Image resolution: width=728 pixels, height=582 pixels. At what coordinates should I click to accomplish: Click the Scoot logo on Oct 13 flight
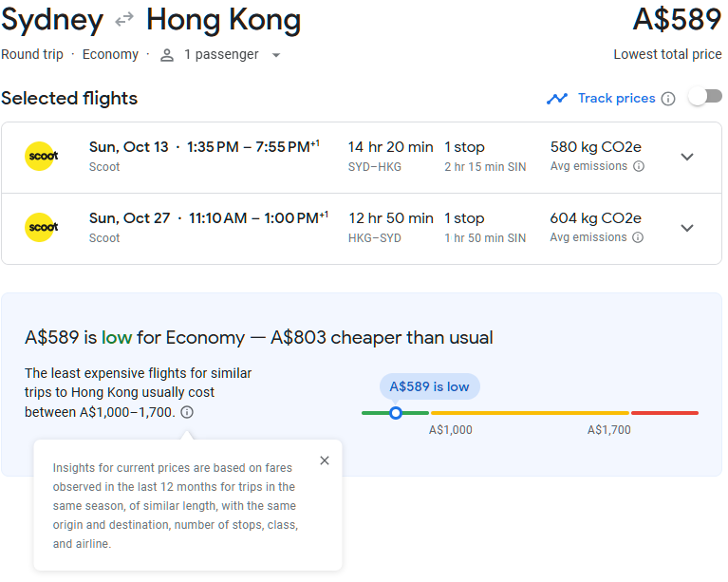tap(42, 157)
